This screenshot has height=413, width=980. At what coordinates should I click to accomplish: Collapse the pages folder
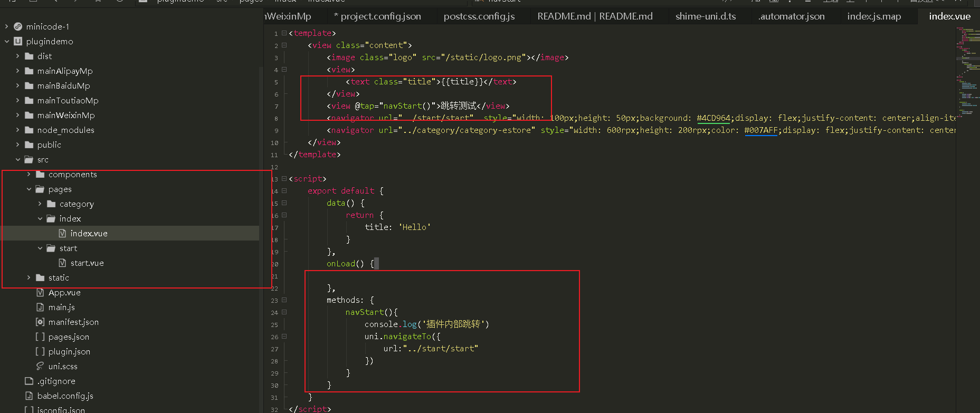point(29,189)
